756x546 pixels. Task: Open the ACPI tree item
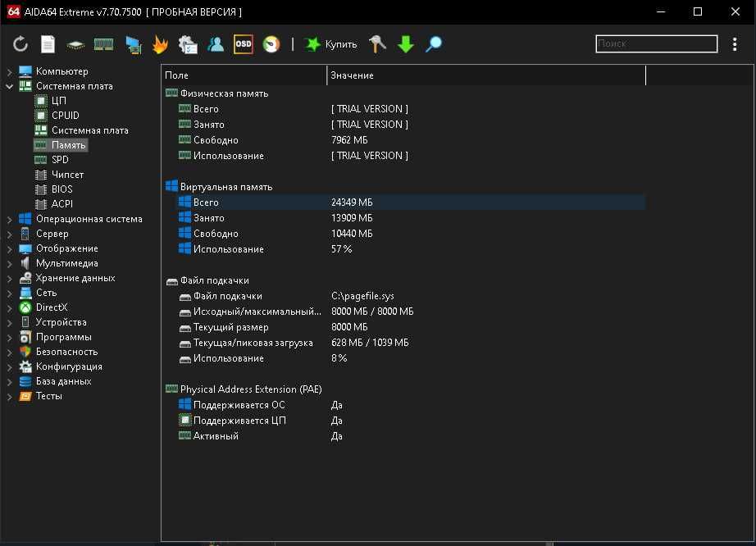[61, 204]
